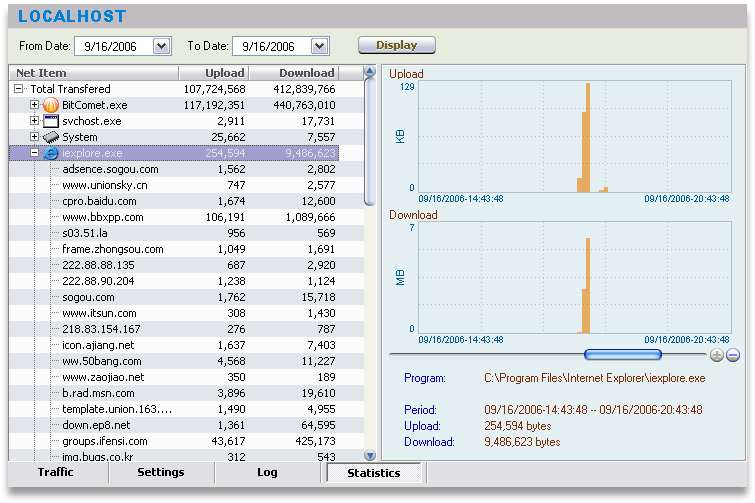This screenshot has height=503, width=755.
Task: Select the groups.ifensi.com row
Action: tap(186, 441)
